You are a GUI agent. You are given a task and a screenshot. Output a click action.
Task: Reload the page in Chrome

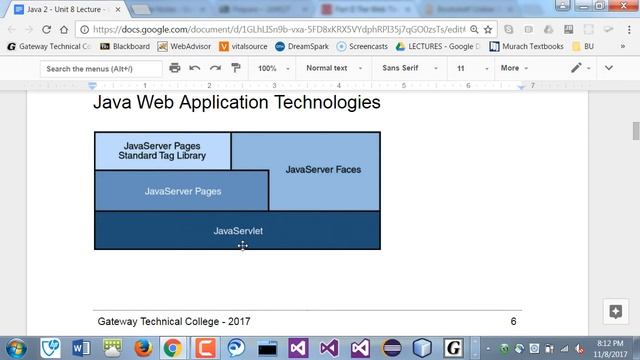[x=47, y=29]
